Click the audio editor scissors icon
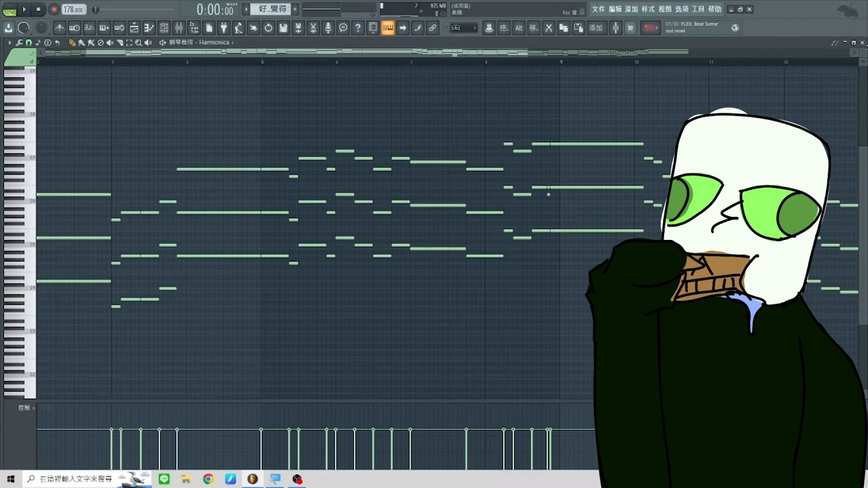This screenshot has width=868, height=488. (x=313, y=28)
